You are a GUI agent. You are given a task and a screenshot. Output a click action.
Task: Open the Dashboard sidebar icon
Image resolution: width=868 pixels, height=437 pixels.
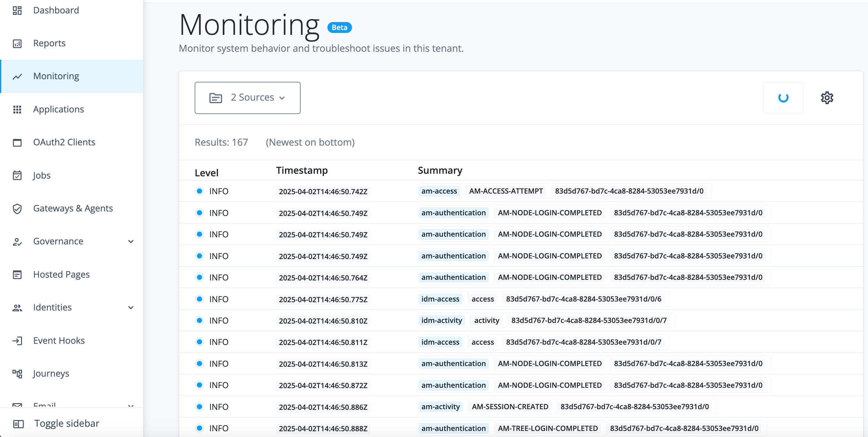(x=17, y=11)
